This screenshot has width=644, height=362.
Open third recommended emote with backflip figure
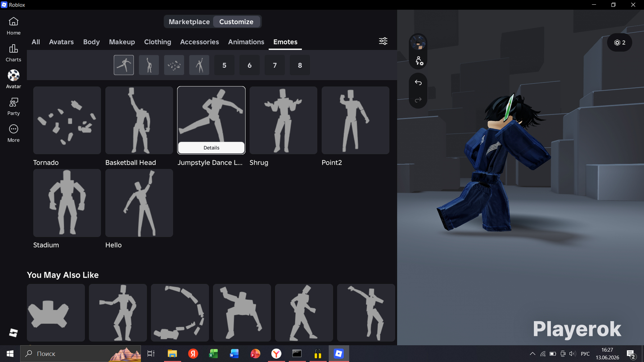pyautogui.click(x=180, y=313)
